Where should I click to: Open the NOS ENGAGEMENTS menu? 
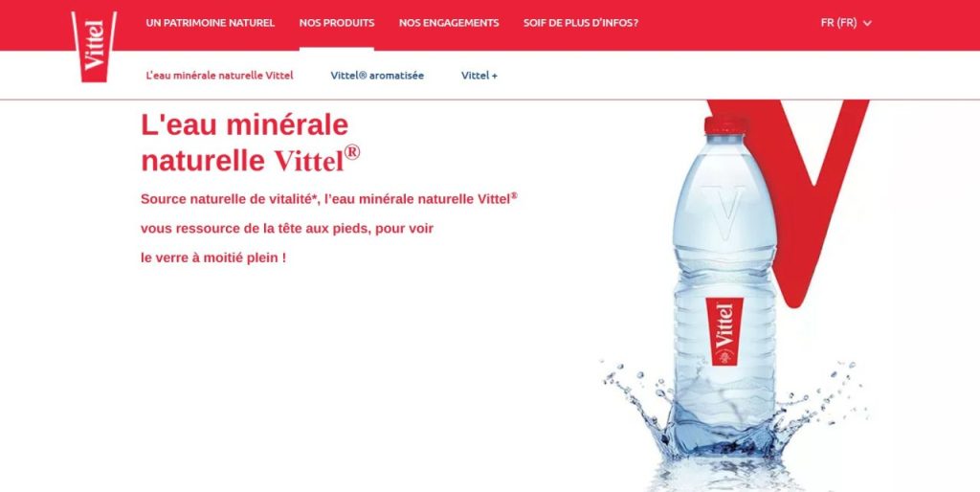[449, 23]
